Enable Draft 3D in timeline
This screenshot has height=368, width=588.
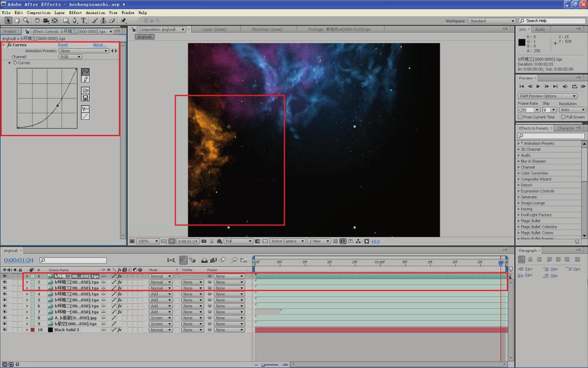192,260
